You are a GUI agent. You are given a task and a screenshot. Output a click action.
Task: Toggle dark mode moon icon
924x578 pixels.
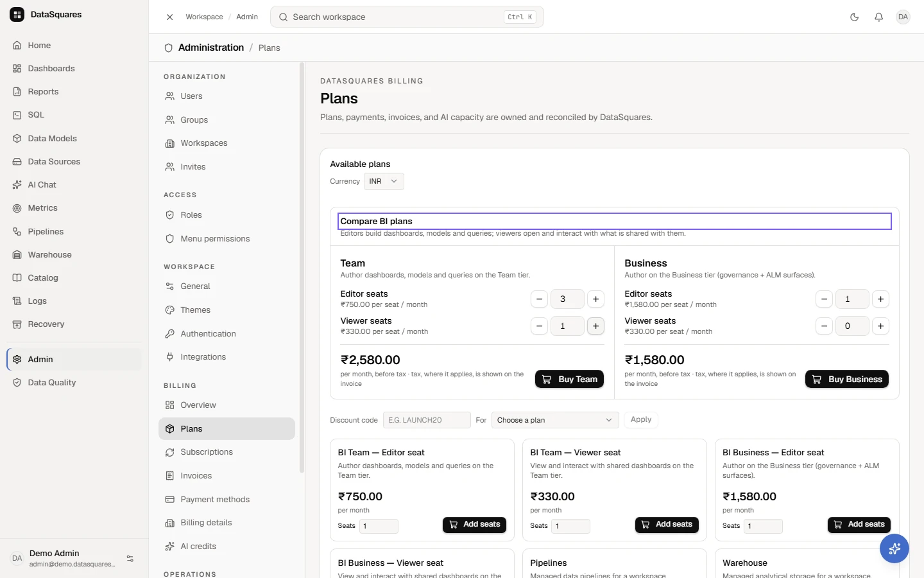click(x=854, y=17)
